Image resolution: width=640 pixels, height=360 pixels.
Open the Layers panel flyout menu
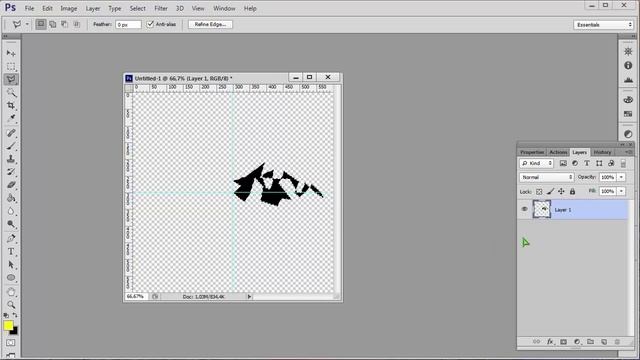click(629, 152)
